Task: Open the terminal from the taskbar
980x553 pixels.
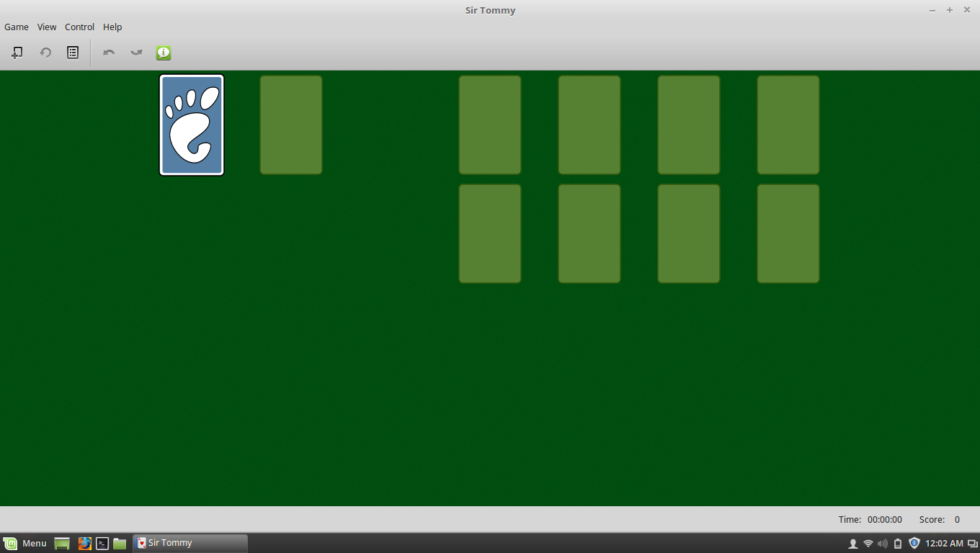Action: coord(102,543)
